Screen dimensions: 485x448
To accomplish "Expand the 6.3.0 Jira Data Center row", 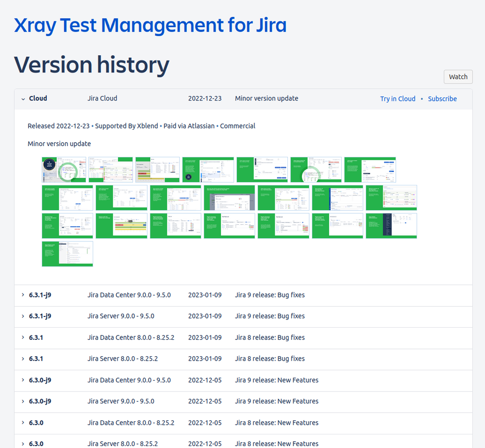I will pos(23,423).
